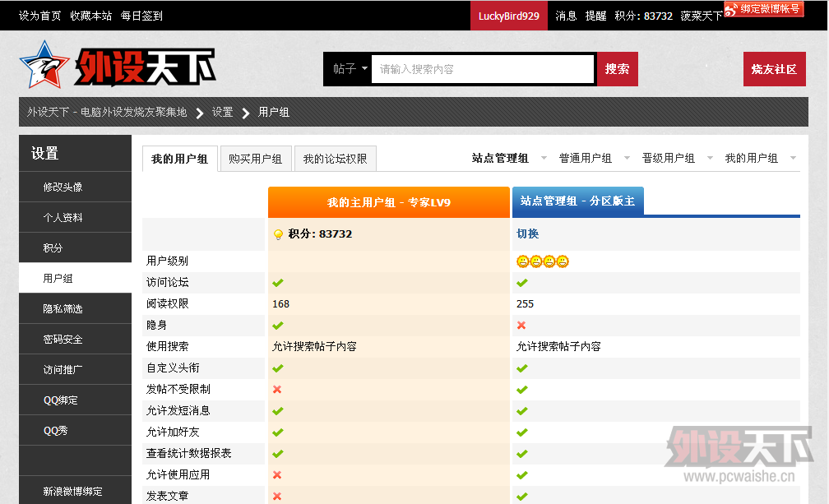
Task: Click breadcrumb arrow before 用户组
Action: 245,113
